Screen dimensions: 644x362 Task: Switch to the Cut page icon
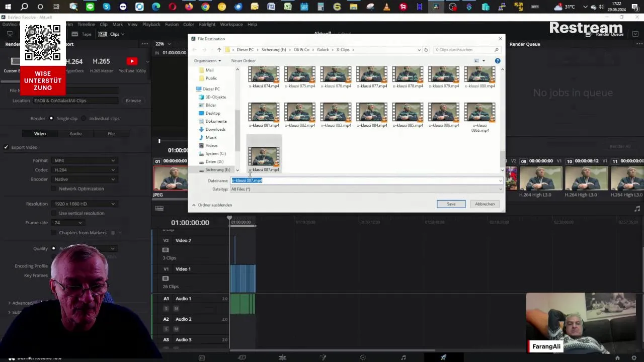pyautogui.click(x=242, y=358)
